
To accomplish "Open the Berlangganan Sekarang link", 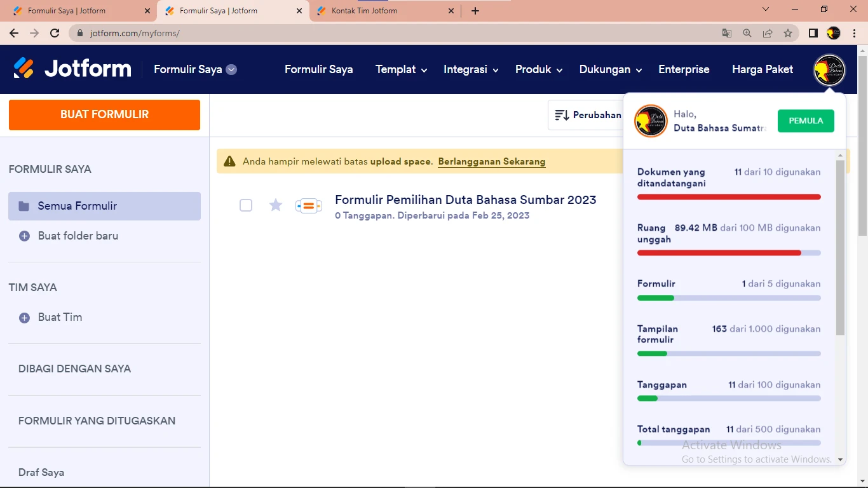I will 491,161.
